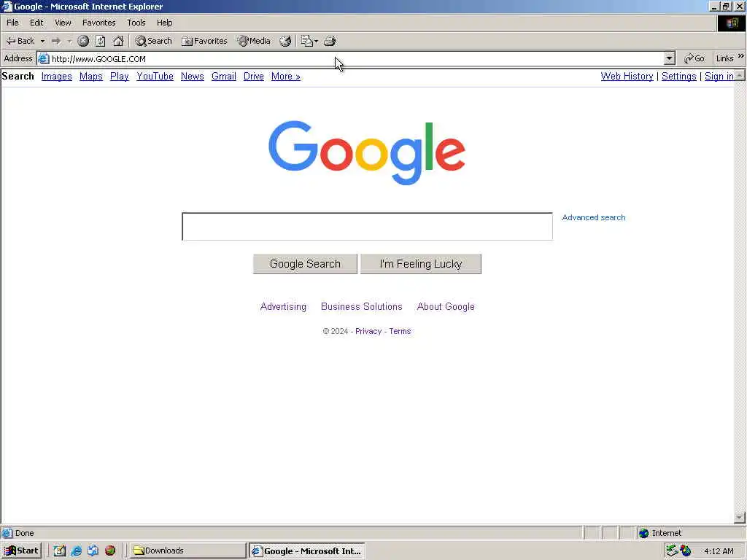The width and height of the screenshot is (747, 560).
Task: Open the Favorites menu in menu bar
Action: [98, 23]
